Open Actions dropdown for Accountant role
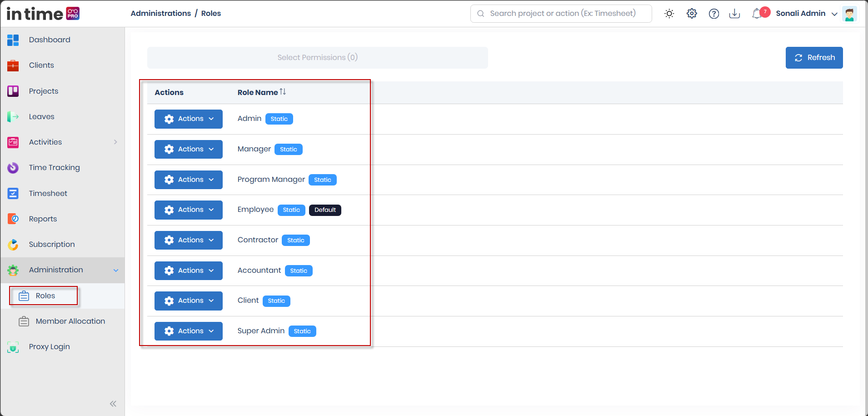Image resolution: width=868 pixels, height=416 pixels. click(x=188, y=271)
